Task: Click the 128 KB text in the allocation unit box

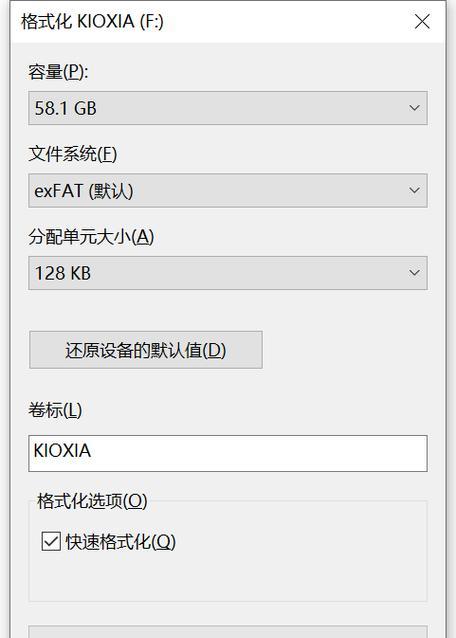Action: [x=63, y=273]
